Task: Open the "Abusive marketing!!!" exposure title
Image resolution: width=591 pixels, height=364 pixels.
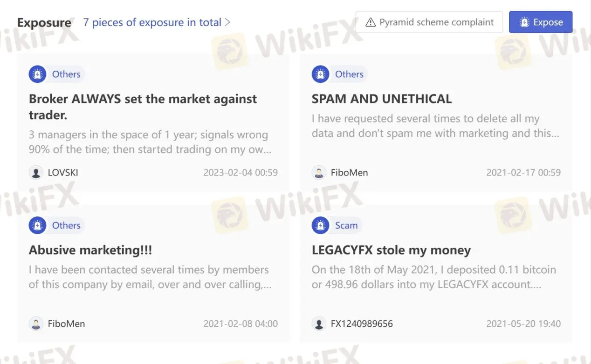Action: click(90, 250)
